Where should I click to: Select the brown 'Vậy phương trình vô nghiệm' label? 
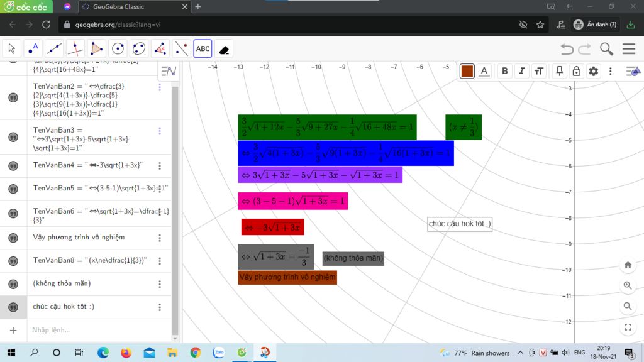tap(287, 277)
